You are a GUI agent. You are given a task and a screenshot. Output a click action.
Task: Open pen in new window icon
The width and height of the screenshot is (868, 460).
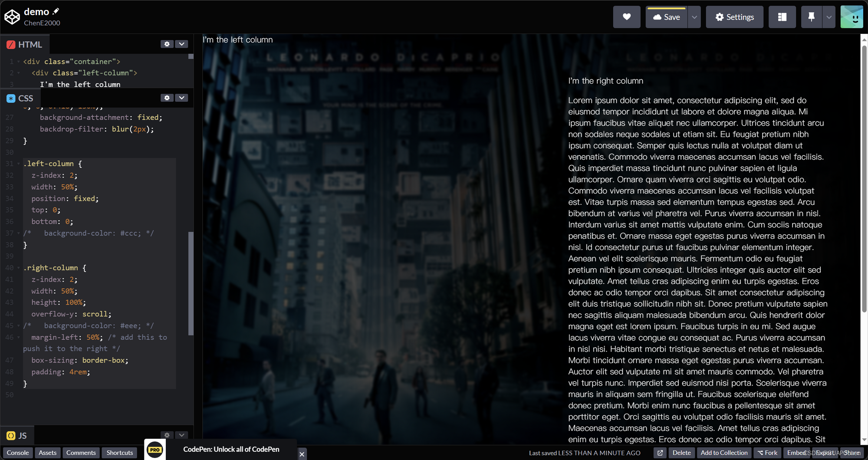coord(660,453)
